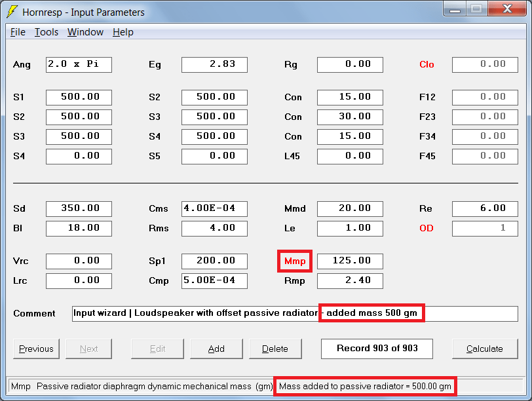Open the Window menu
This screenshot has width=532, height=401.
coord(85,32)
